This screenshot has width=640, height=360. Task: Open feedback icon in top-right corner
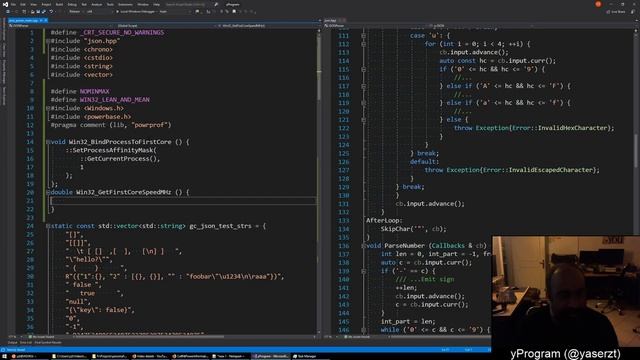point(633,11)
